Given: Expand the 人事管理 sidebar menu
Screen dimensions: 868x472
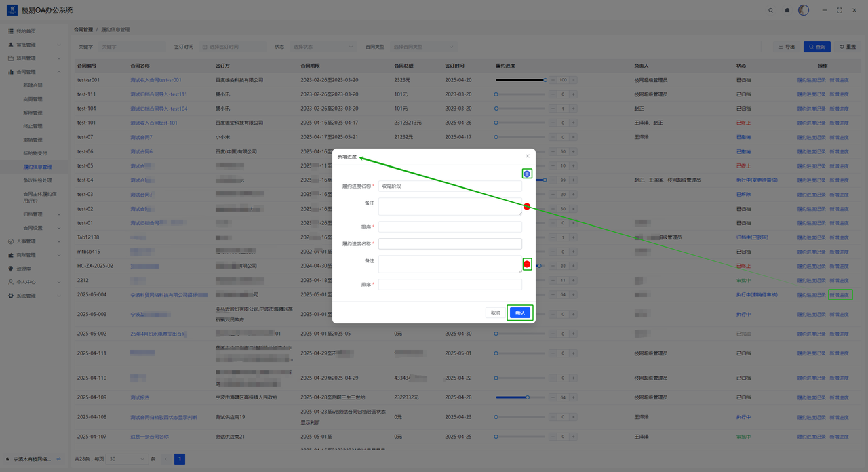Looking at the screenshot, I should tap(33, 241).
